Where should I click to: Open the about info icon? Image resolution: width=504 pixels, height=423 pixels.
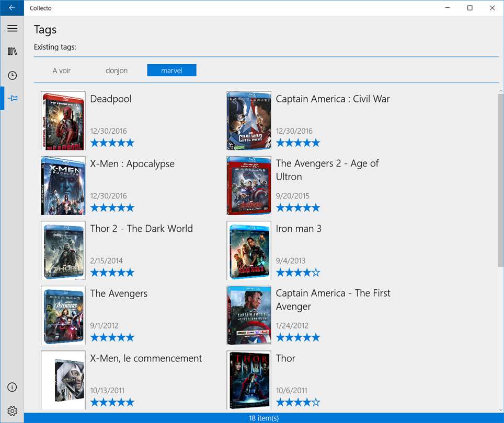pyautogui.click(x=12, y=387)
